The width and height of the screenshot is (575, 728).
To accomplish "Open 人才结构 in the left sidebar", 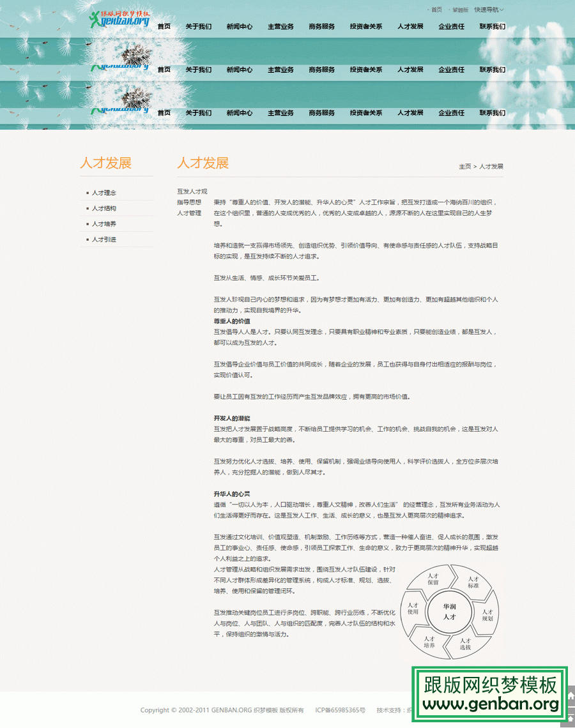I will coord(103,208).
